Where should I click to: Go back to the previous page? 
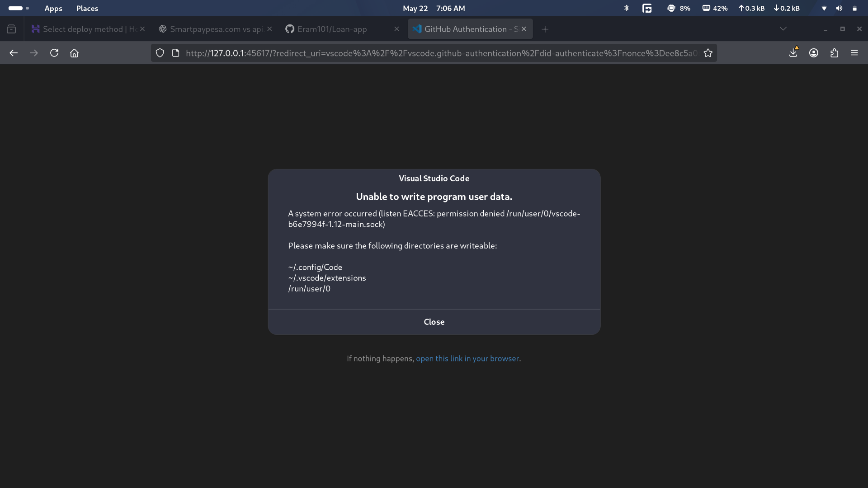[x=14, y=53]
